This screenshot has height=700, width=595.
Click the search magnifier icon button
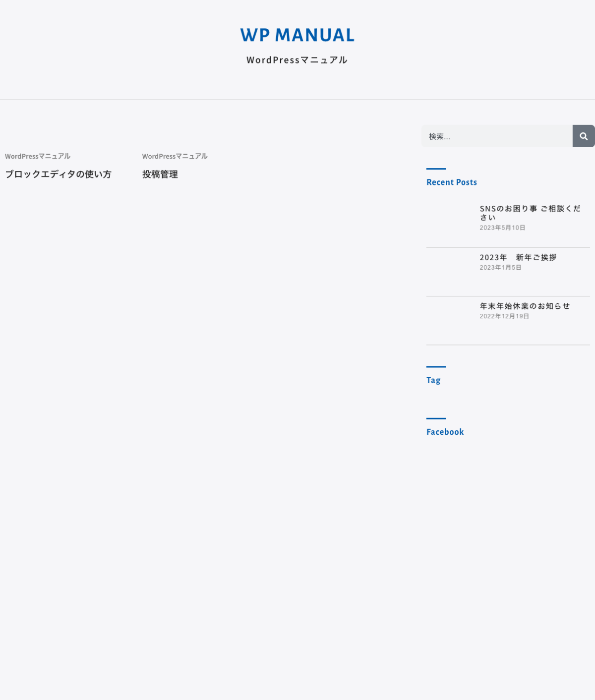coord(584,136)
